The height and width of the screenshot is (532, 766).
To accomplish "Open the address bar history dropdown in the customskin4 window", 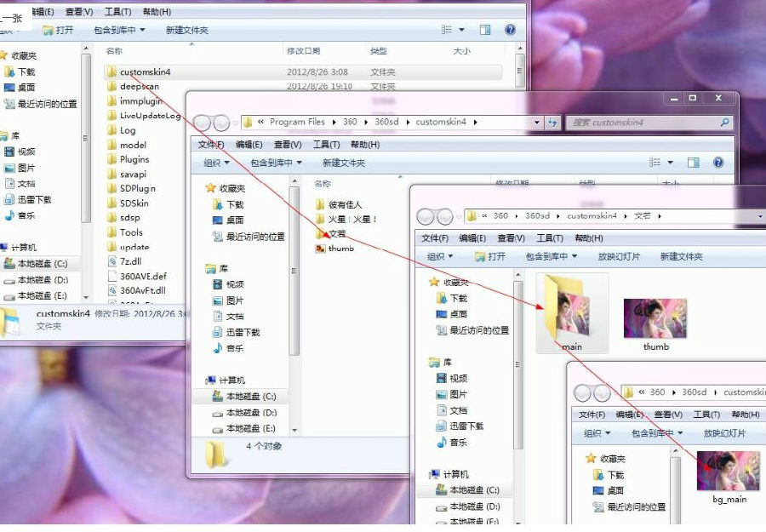I will pyautogui.click(x=537, y=122).
